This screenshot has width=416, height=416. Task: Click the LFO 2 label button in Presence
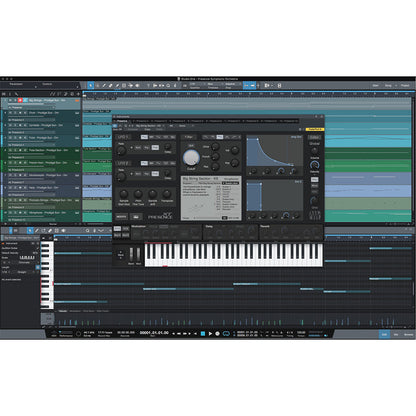click(x=123, y=163)
